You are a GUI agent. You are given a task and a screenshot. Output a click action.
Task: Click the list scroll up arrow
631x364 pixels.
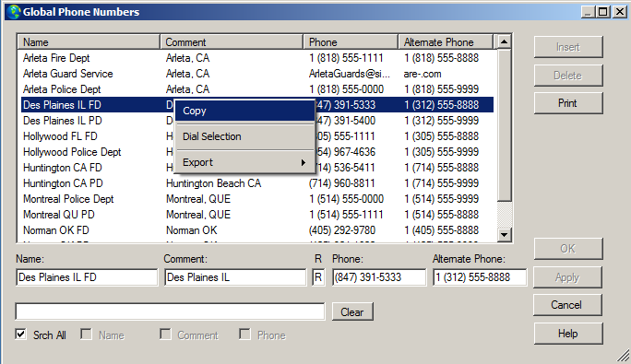point(505,41)
